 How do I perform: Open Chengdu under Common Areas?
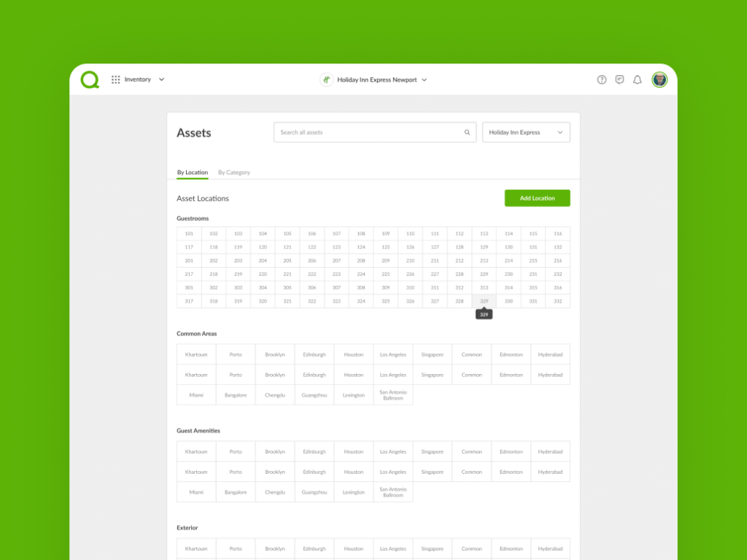[x=275, y=395]
